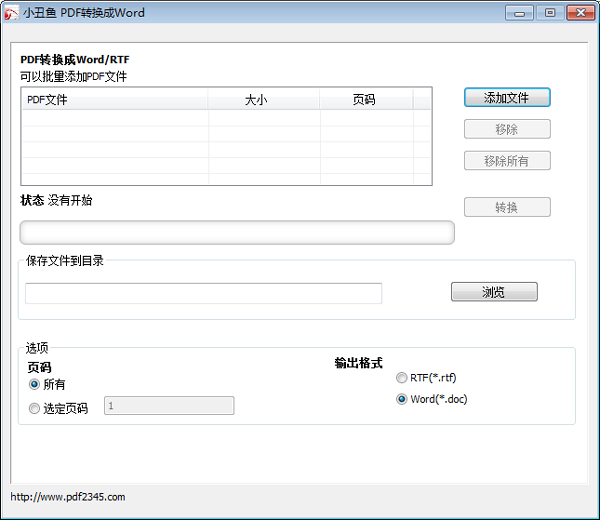The image size is (600, 520).
Task: Click the 可以批量添加PDF文件 hint text
Action: [x=73, y=77]
